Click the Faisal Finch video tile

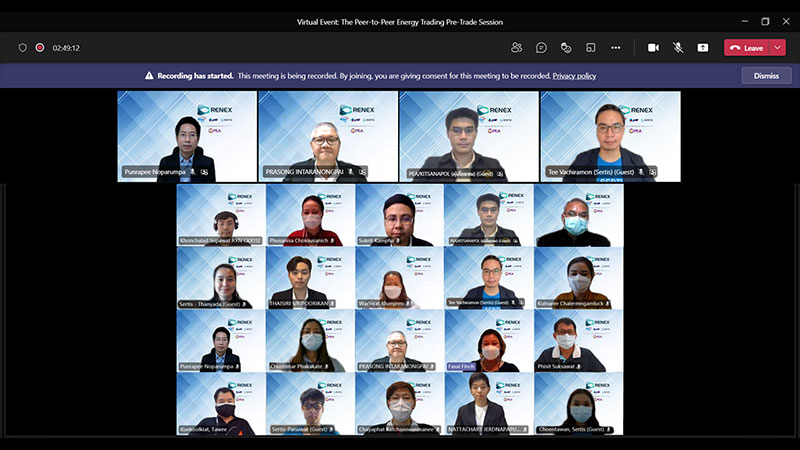tap(489, 341)
